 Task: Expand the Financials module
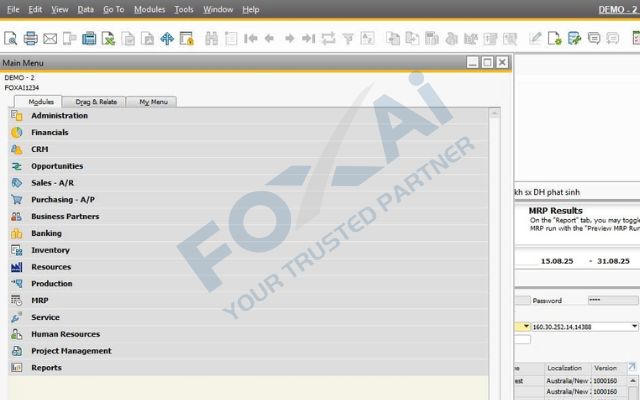click(248, 132)
